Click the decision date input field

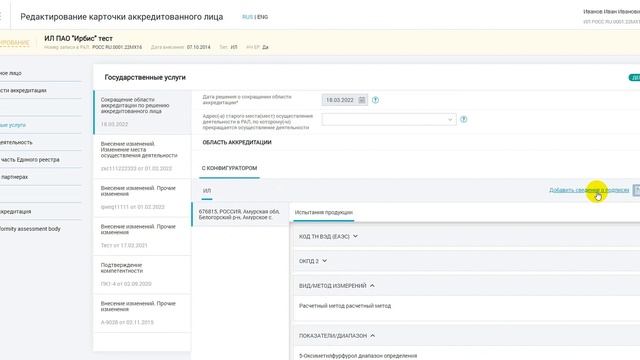pos(344,100)
